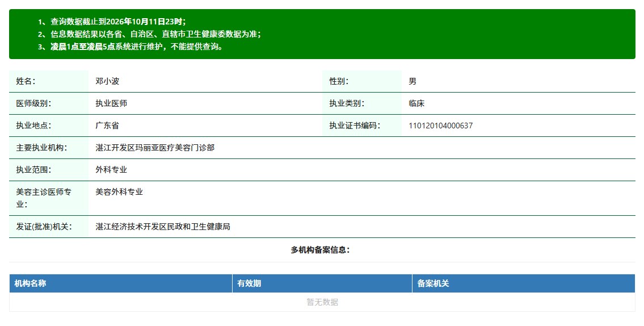Click the 执业范围 label

(33, 170)
